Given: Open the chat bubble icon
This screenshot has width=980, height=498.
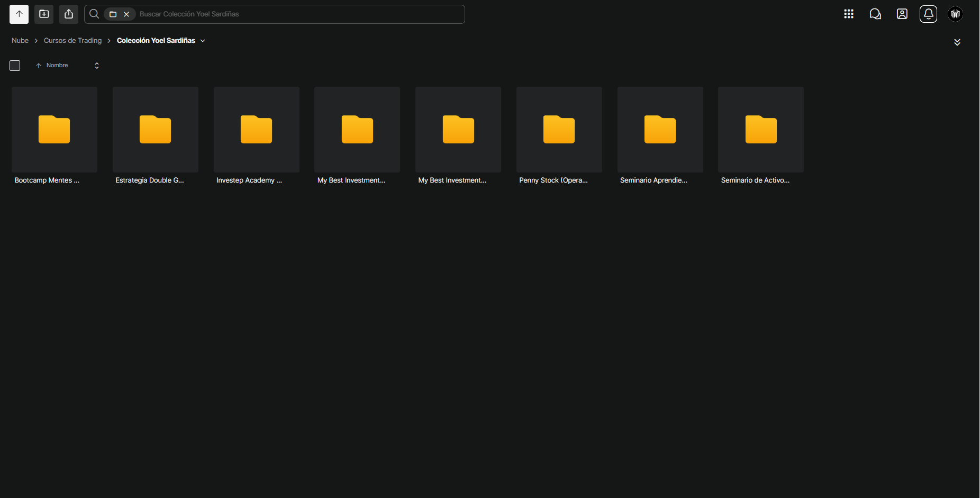Looking at the screenshot, I should (875, 14).
